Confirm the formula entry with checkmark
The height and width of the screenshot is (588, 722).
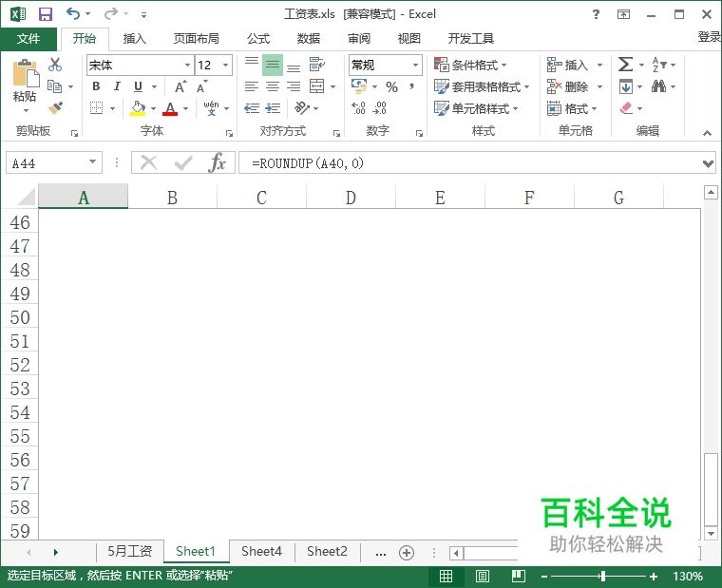pyautogui.click(x=183, y=162)
